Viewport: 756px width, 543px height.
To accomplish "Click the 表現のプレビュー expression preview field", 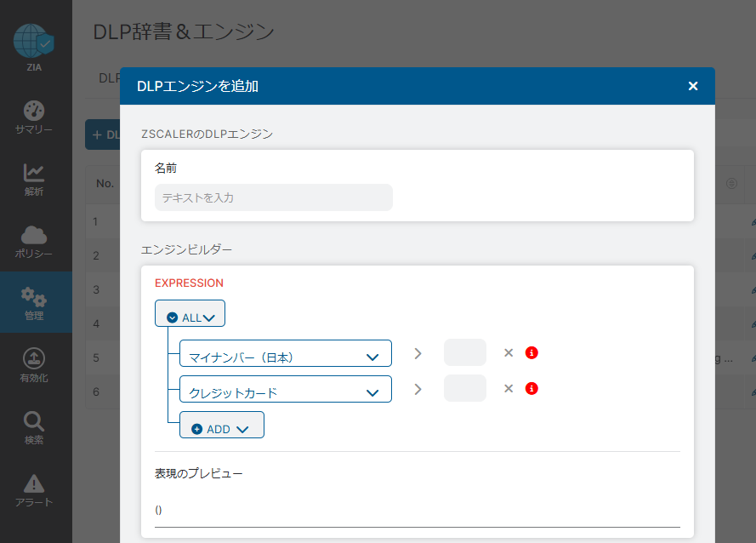I will [x=417, y=511].
